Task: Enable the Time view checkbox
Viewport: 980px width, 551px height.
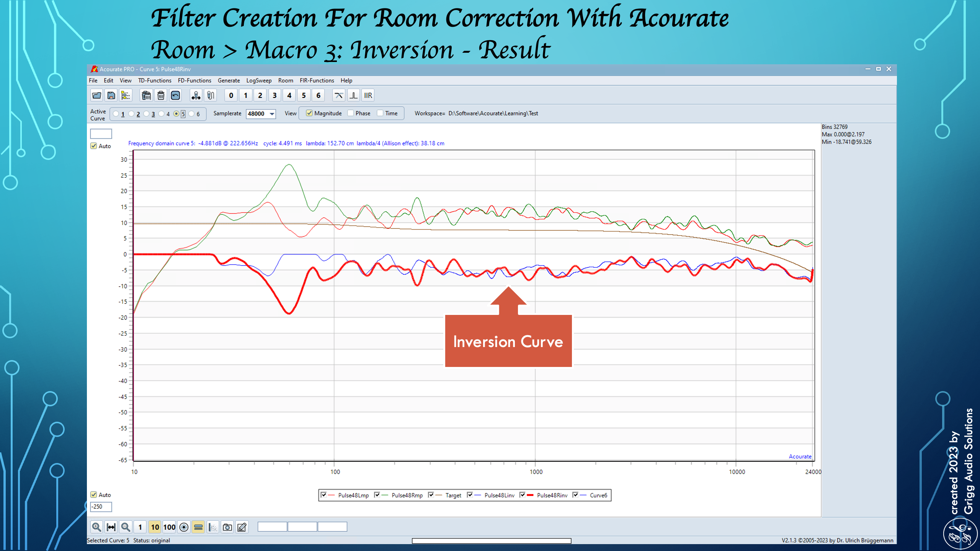Action: [x=380, y=113]
